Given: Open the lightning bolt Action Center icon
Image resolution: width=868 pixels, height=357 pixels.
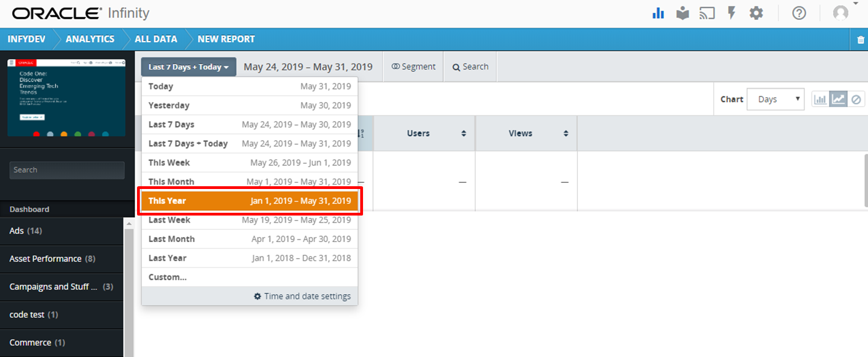Looking at the screenshot, I should 732,13.
